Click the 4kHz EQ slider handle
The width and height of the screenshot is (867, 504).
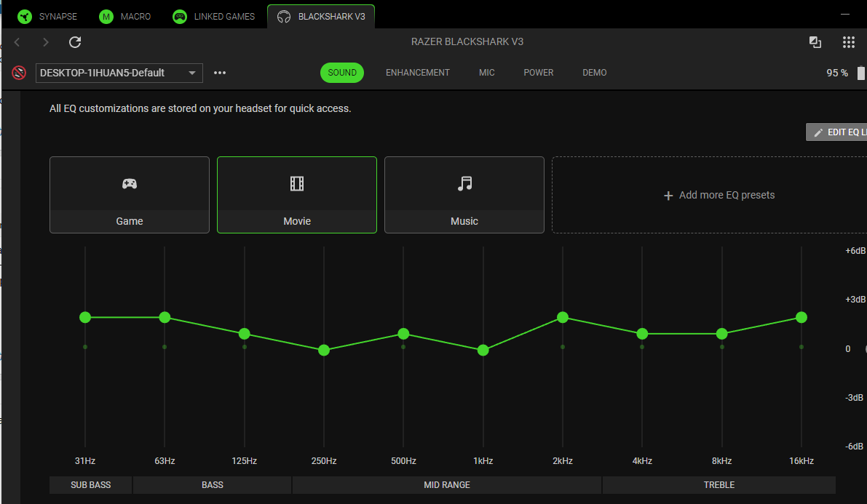point(642,334)
